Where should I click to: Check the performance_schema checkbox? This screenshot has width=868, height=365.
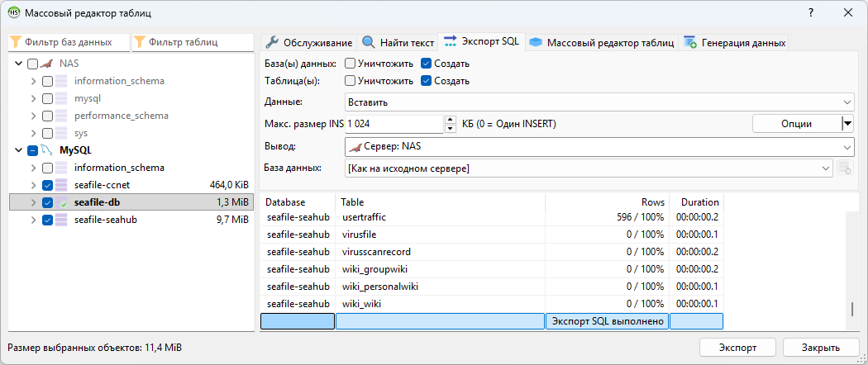tap(48, 116)
